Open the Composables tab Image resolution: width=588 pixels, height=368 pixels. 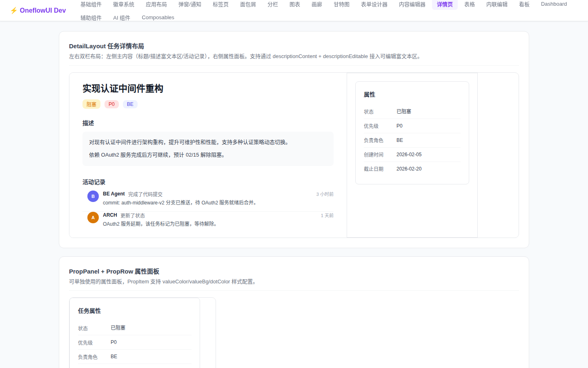click(x=158, y=18)
